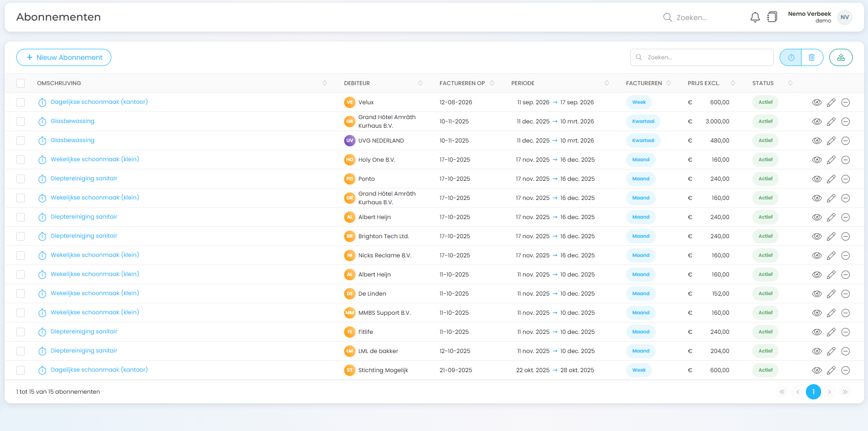Sort by Debiteur column arrows

click(420, 83)
